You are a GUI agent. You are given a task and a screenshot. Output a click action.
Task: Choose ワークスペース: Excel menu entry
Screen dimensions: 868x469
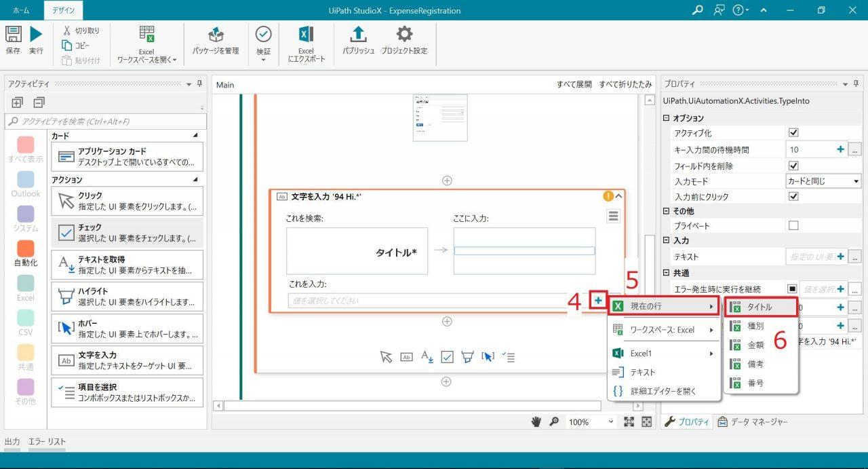(x=664, y=330)
